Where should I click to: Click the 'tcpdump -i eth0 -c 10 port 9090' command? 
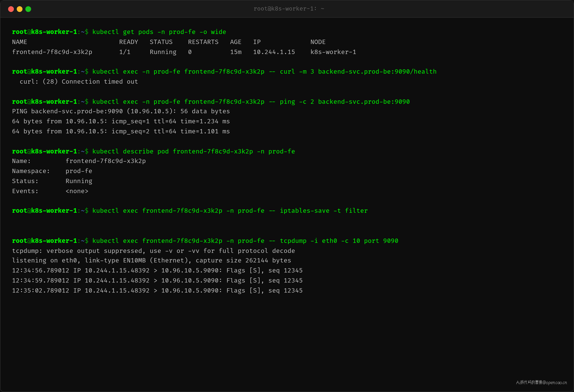click(245, 241)
